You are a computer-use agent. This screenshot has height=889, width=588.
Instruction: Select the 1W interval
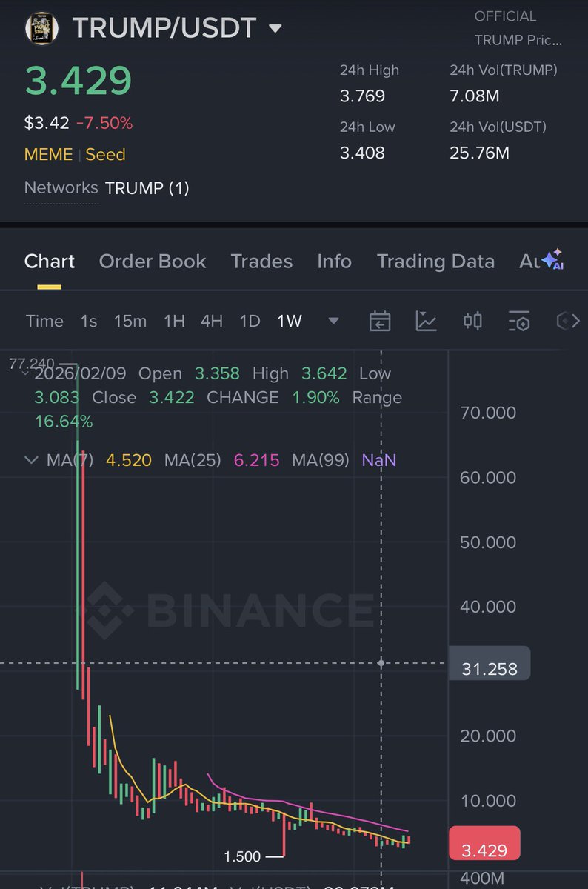290,321
